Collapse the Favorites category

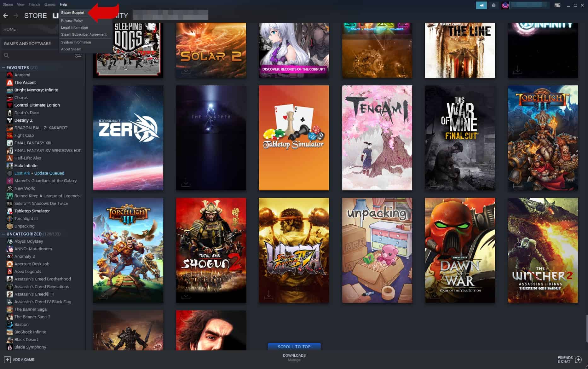pos(3,67)
